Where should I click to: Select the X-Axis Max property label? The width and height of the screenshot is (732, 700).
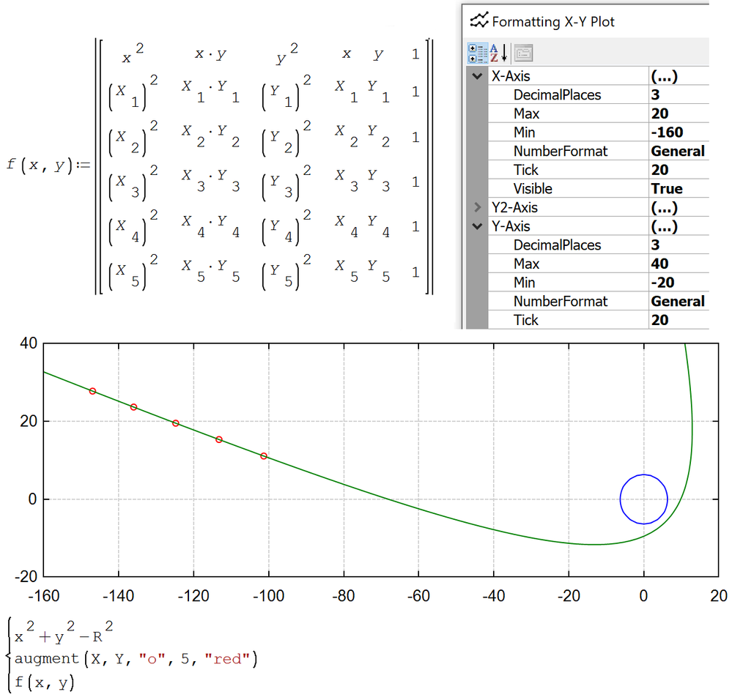526,113
